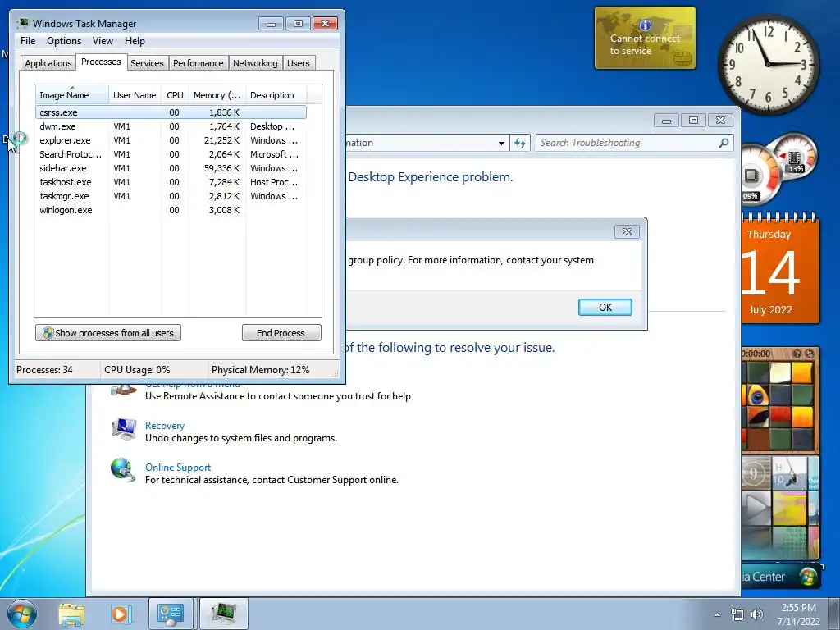Select the sidebar.exe process row
Screen dimensions: 840x630
tap(171, 168)
